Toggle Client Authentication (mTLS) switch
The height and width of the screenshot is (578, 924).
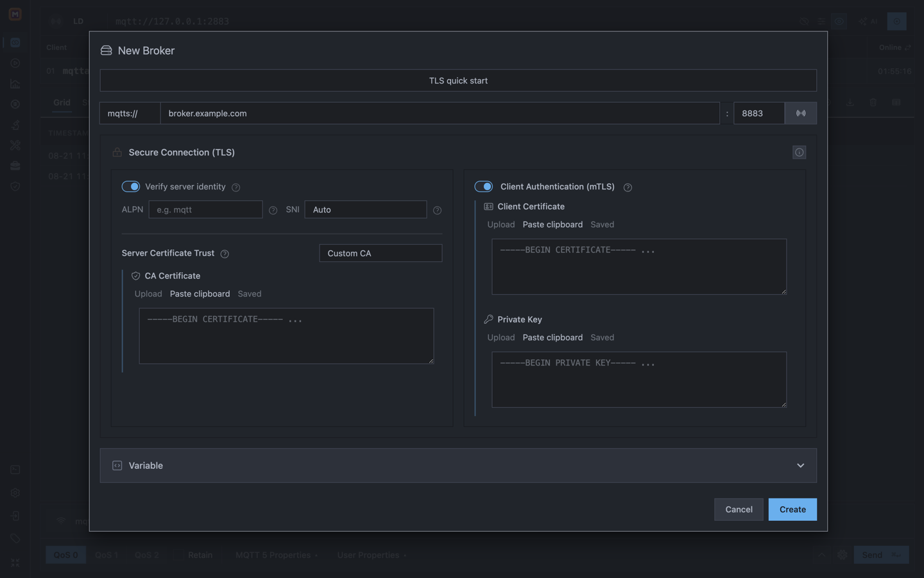point(484,186)
